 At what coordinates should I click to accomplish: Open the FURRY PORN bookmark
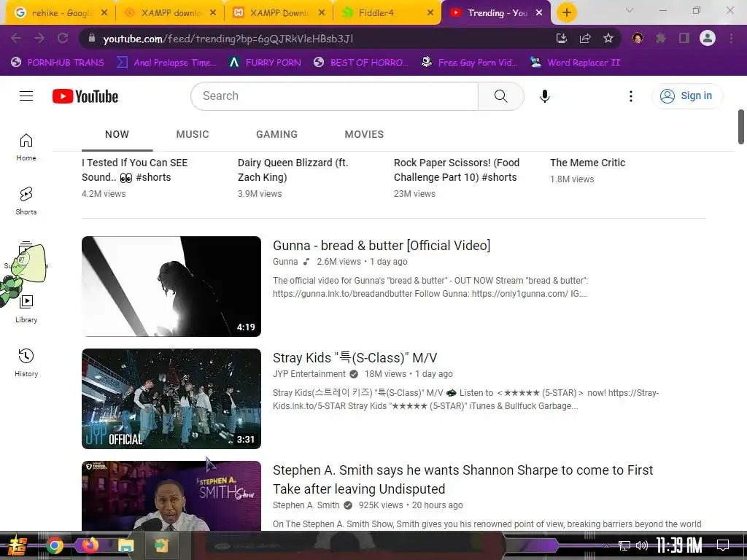pos(265,63)
